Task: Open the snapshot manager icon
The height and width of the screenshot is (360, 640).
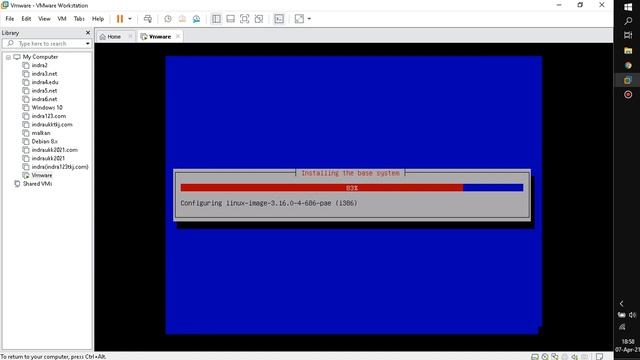Action: click(x=196, y=19)
